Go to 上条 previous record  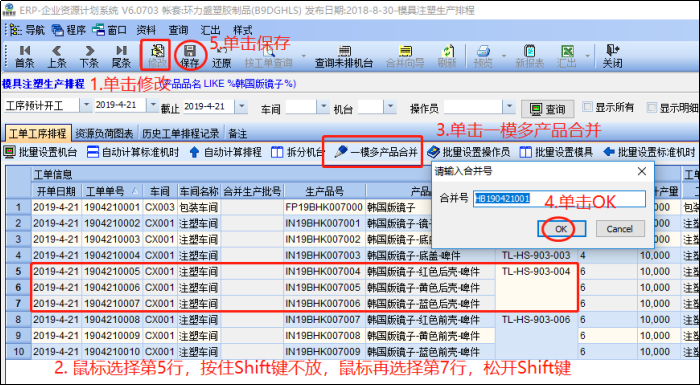57,56
